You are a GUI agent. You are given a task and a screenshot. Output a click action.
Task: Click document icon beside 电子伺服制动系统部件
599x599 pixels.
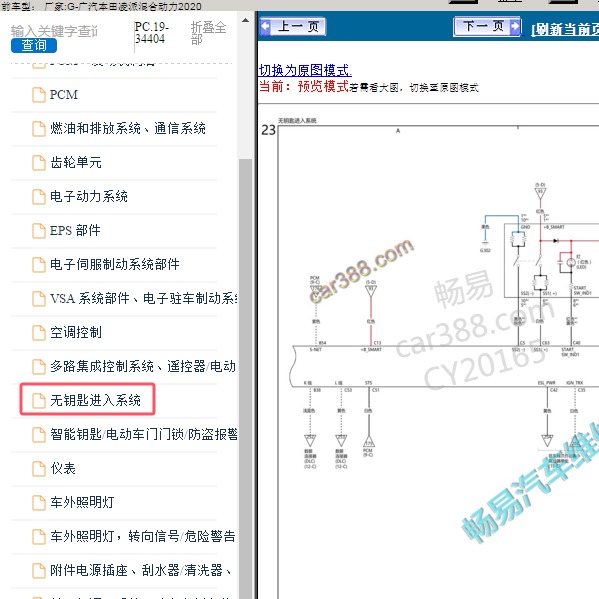point(39,265)
